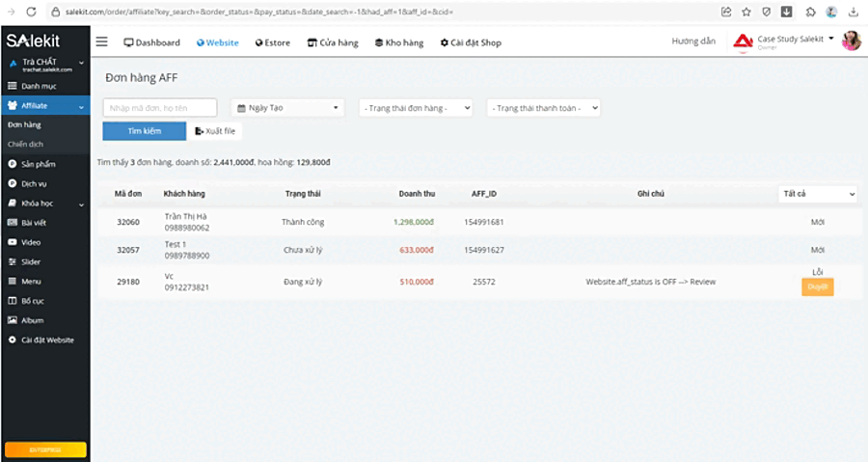Click the dark download extension icon

coord(786,12)
